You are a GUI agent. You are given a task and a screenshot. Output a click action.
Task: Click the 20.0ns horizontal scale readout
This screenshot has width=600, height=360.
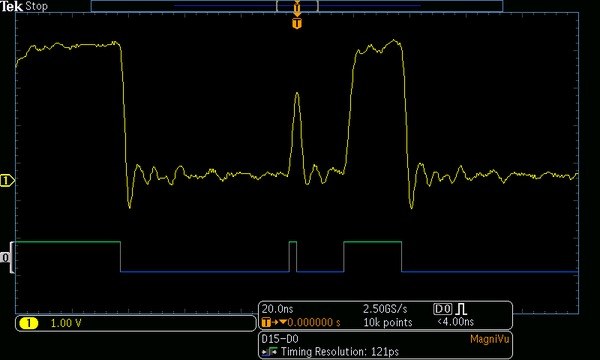point(277,309)
